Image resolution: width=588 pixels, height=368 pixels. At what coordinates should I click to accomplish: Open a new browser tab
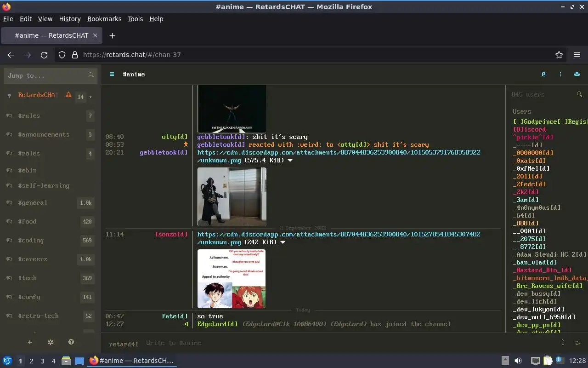[x=112, y=35]
